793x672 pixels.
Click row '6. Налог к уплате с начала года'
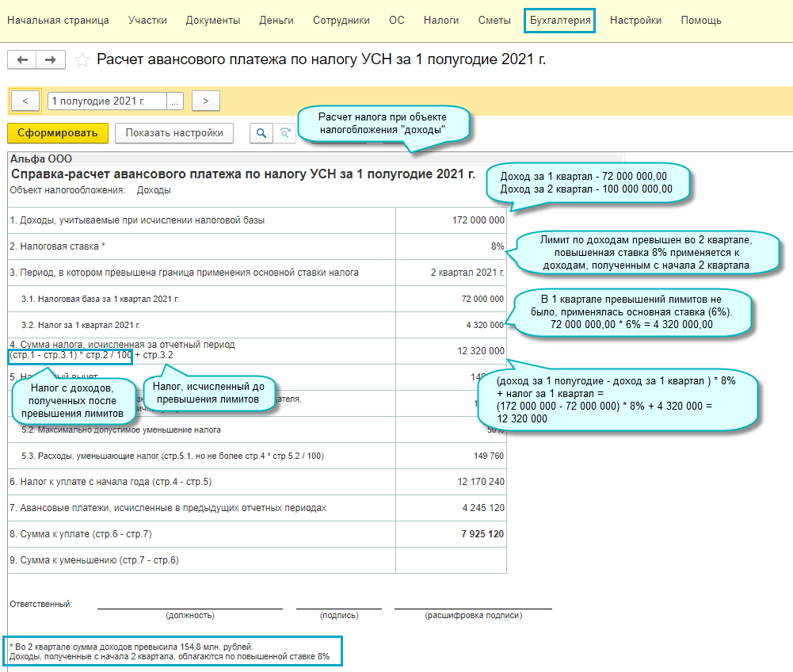coord(202,482)
